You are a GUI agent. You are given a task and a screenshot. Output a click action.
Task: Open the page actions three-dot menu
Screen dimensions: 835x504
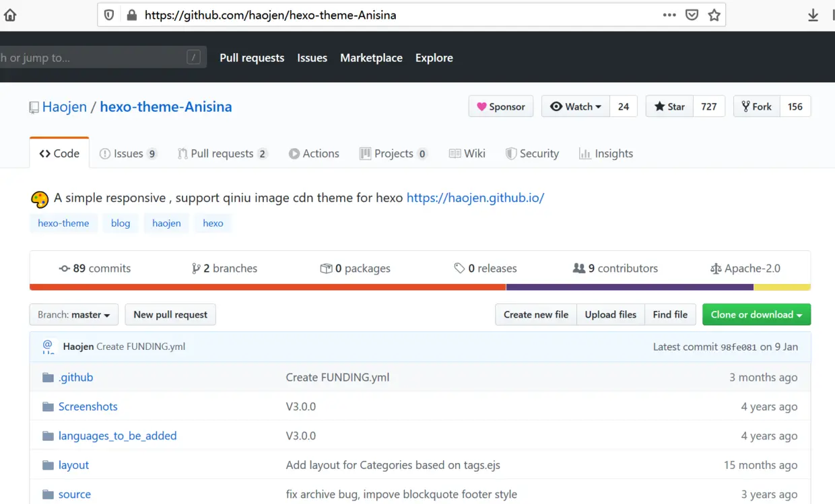tap(669, 15)
